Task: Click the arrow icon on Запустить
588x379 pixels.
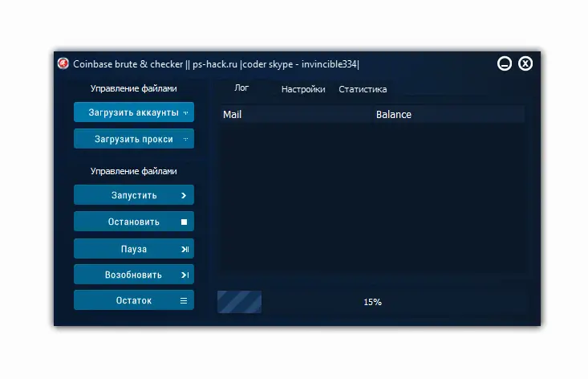Action: [184, 196]
